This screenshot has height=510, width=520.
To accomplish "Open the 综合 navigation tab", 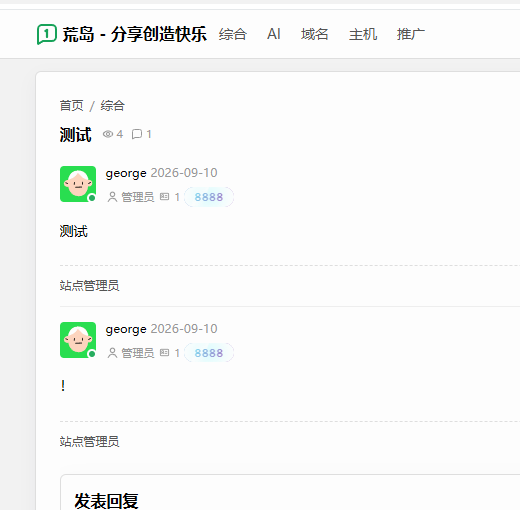I will pyautogui.click(x=233, y=34).
